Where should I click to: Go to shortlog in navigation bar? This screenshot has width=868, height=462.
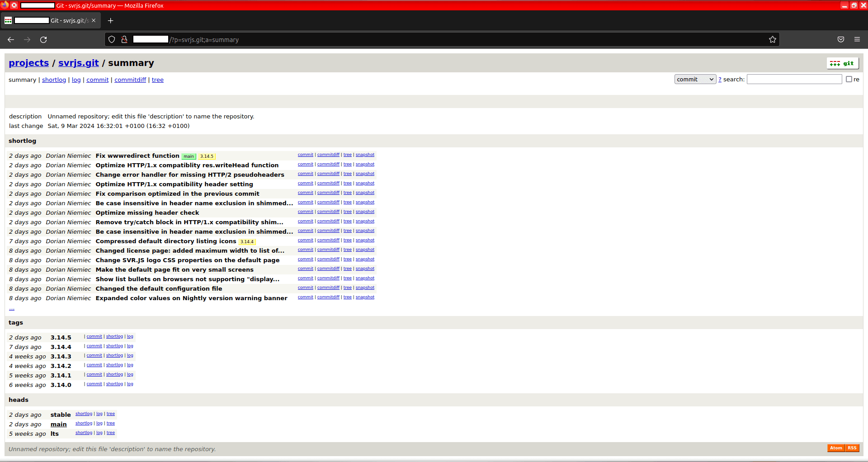tap(54, 80)
